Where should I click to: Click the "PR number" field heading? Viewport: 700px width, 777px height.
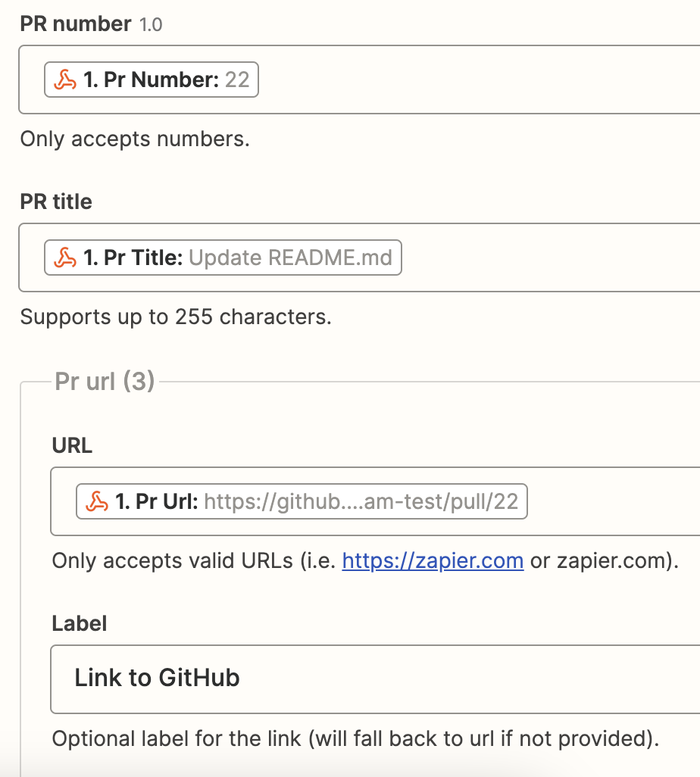tap(76, 24)
